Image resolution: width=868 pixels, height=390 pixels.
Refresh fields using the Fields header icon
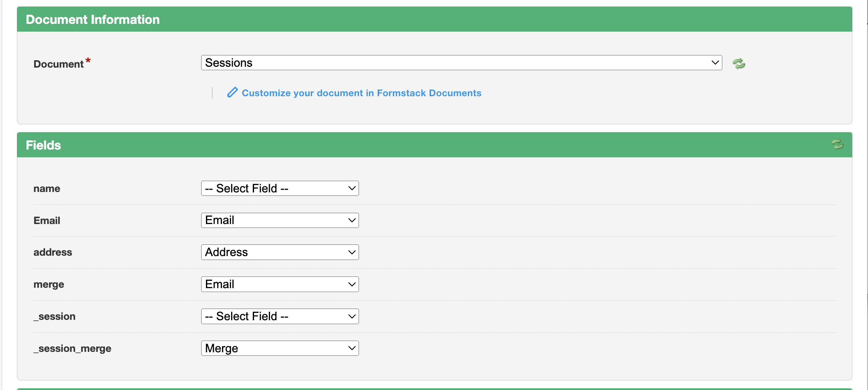pyautogui.click(x=837, y=144)
